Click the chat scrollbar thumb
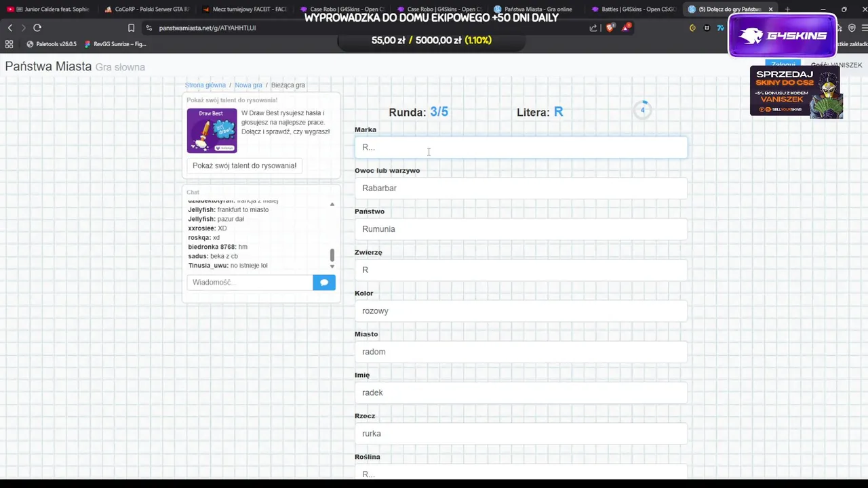The image size is (868, 488). click(x=332, y=255)
